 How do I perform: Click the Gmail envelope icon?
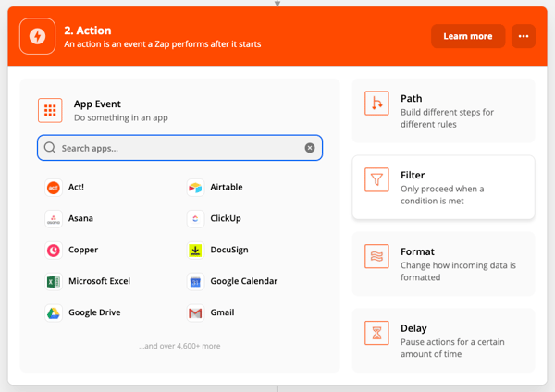pyautogui.click(x=195, y=313)
